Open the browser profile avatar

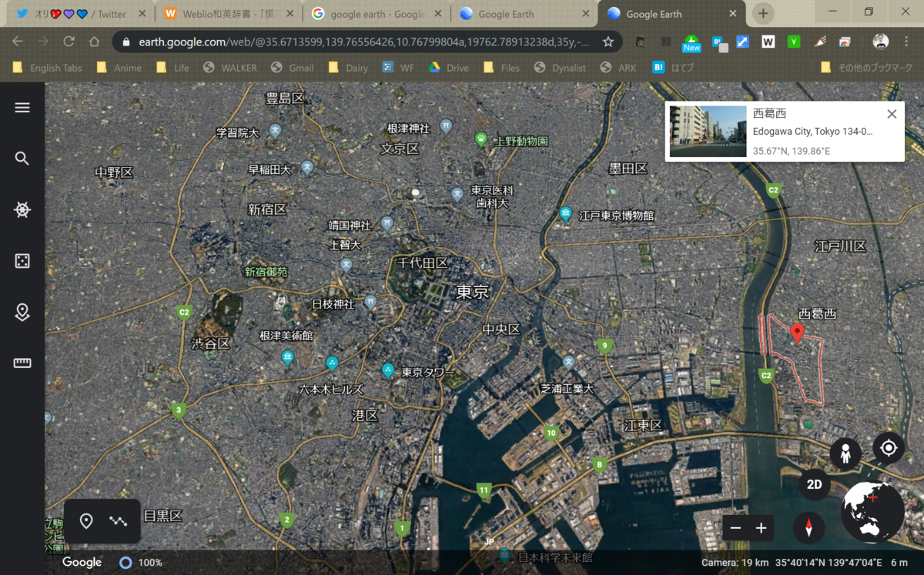coord(881,42)
